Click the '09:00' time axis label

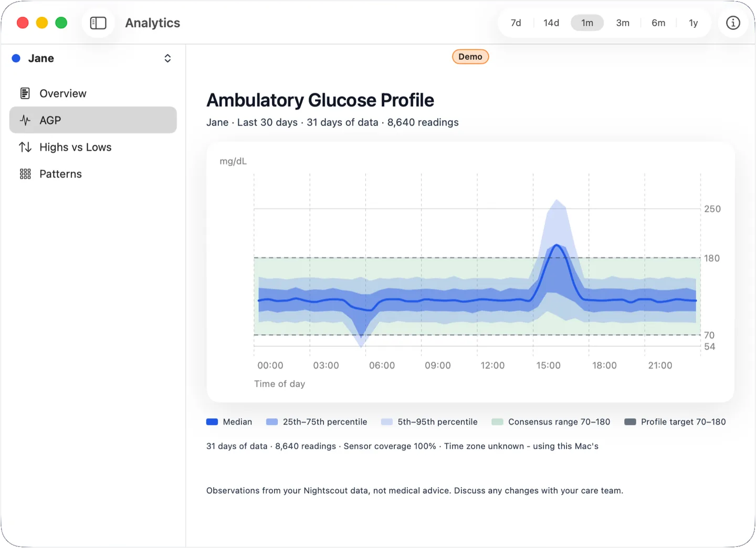pyautogui.click(x=438, y=365)
